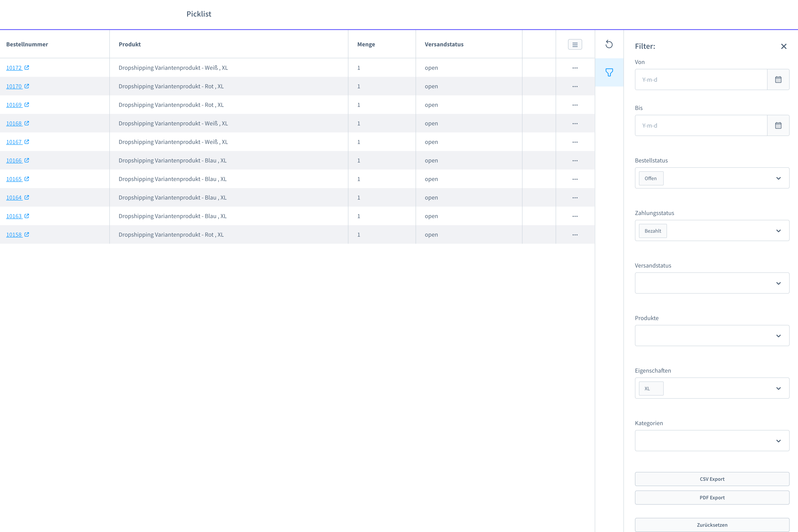Open order number 10158 link
This screenshot has width=798, height=532.
(14, 235)
